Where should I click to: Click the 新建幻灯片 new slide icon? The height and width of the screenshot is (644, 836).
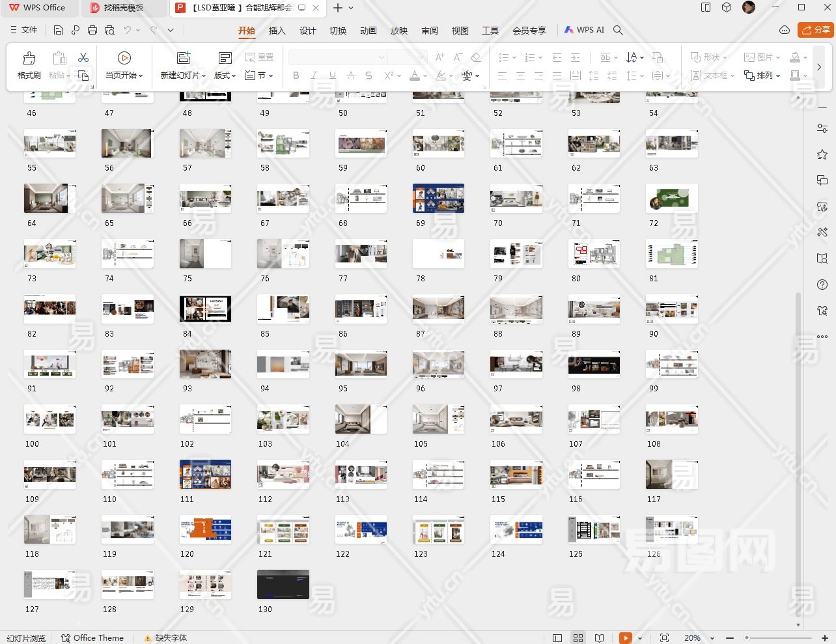tap(184, 59)
